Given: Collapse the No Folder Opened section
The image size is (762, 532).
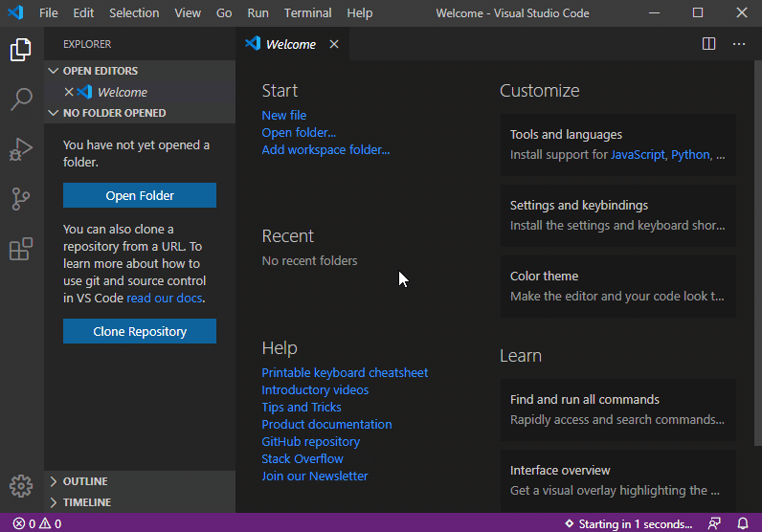Looking at the screenshot, I should 140,113.
